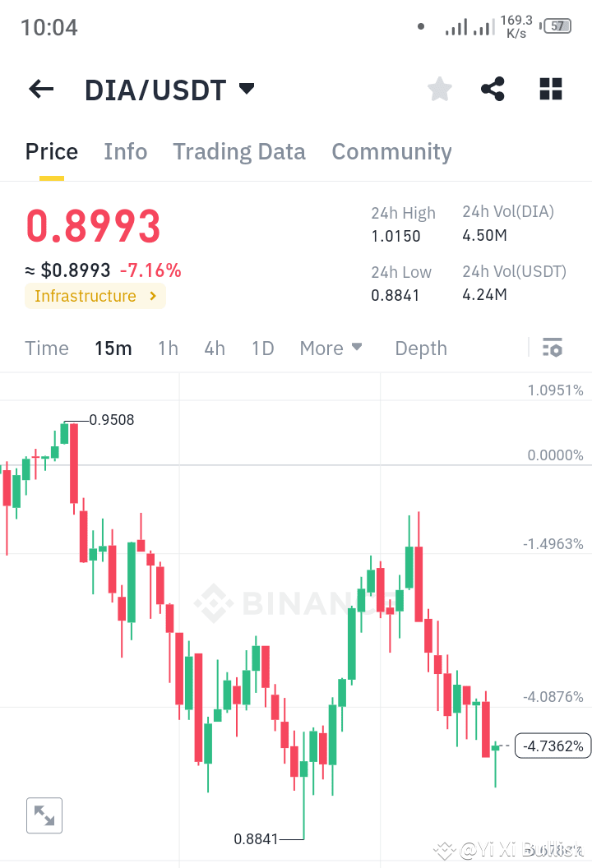Open the share icon for this pair

tap(492, 89)
